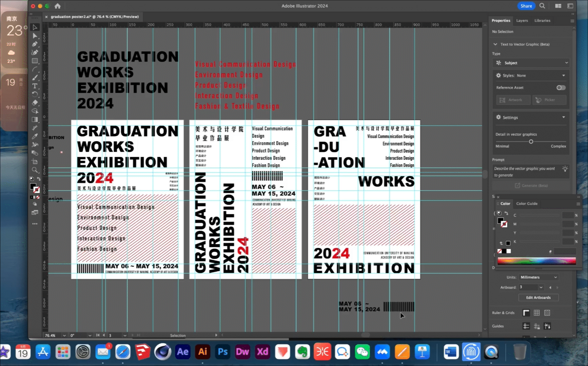Select the Rotate tool
Screen dimensions: 588x366
click(35, 94)
